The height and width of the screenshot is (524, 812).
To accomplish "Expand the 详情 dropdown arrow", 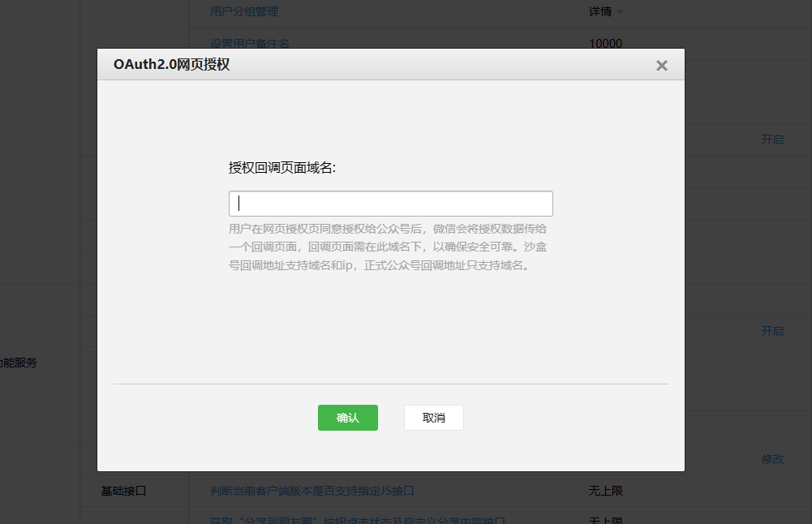I will pyautogui.click(x=621, y=12).
